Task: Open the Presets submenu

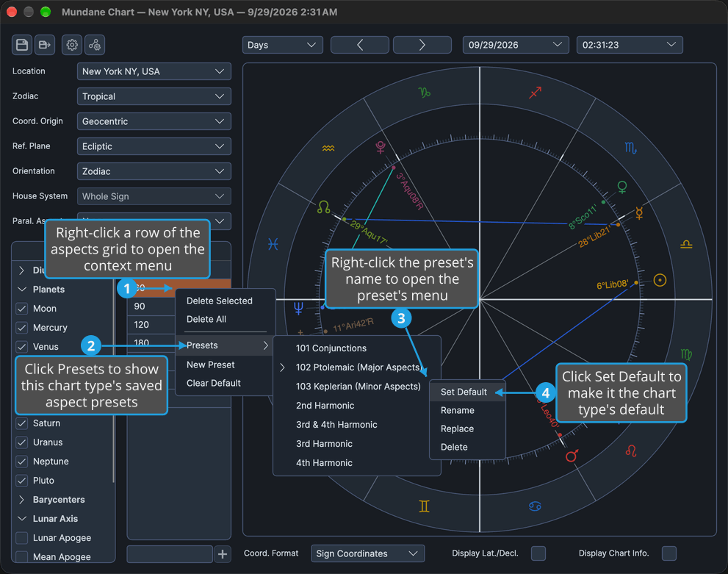Action: pyautogui.click(x=226, y=345)
